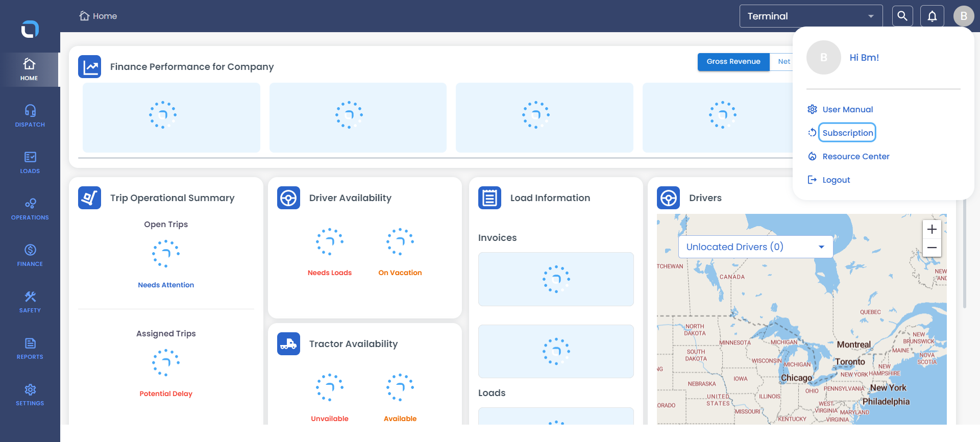Screen dimensions: 980x442
Task: Click the Available tractors link
Action: [400, 419]
